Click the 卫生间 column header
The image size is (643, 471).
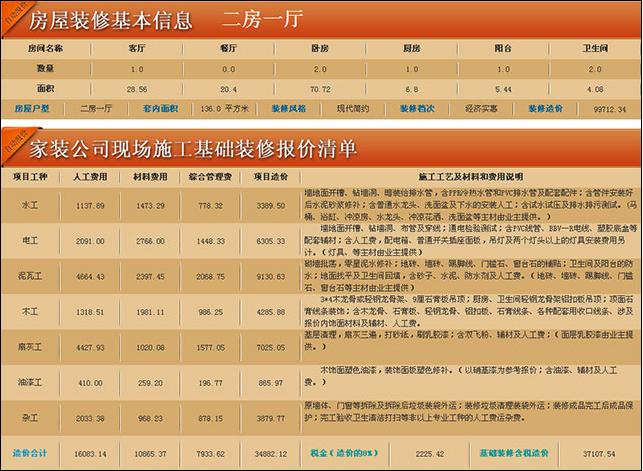600,47
